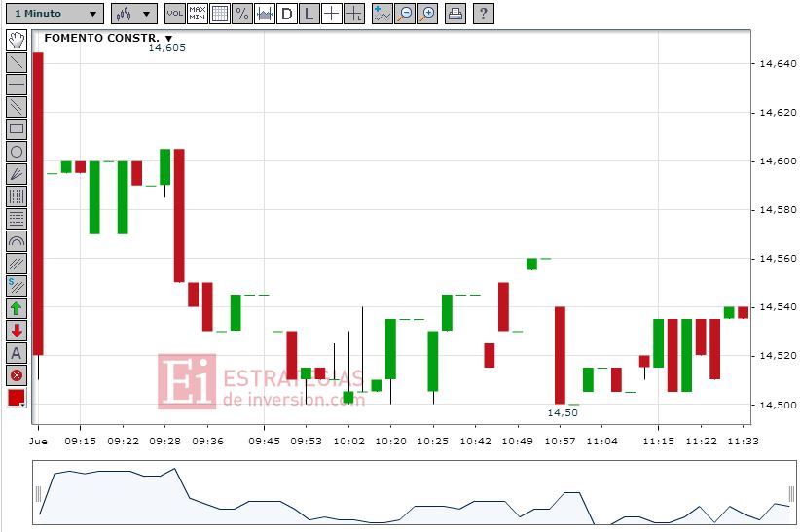
Task: Toggle the range selector overview button
Action: [x=265, y=14]
